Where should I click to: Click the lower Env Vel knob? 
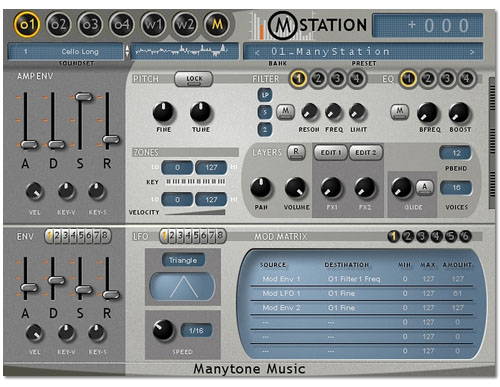point(34,333)
